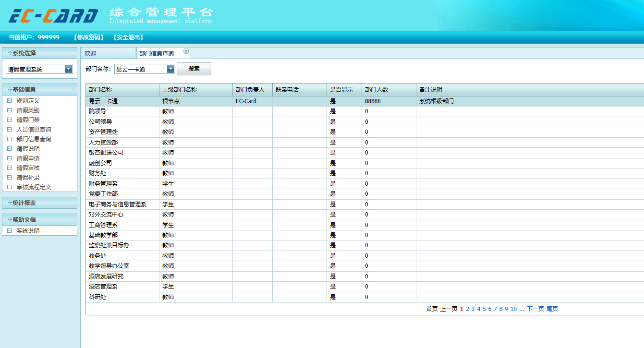Image resolution: width=644 pixels, height=348 pixels.
Task: Click the icon beside 人员信息查询
Action: 9,130
